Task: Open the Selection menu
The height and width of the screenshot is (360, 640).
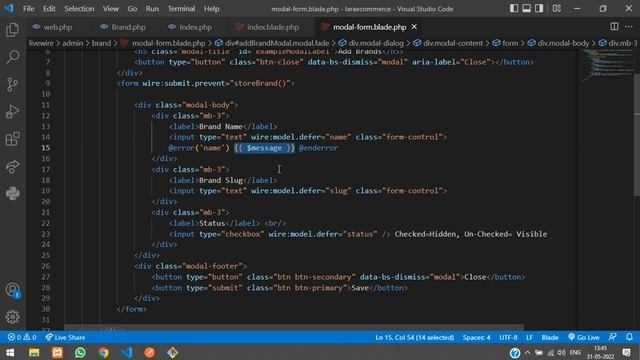Action: coord(79,9)
